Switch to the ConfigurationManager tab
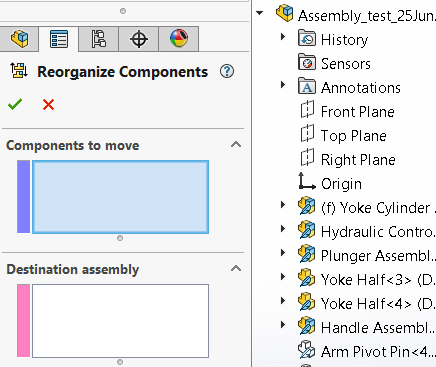The image size is (436, 367). [x=99, y=39]
